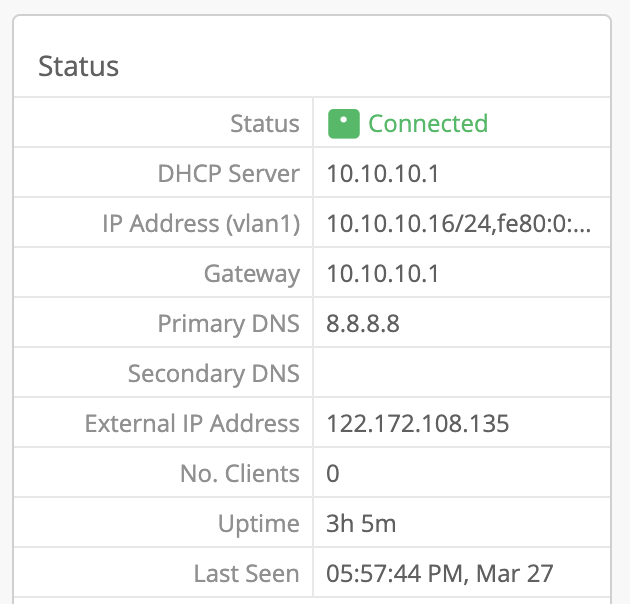Click the green connected status icon
The height and width of the screenshot is (604, 630).
343,124
